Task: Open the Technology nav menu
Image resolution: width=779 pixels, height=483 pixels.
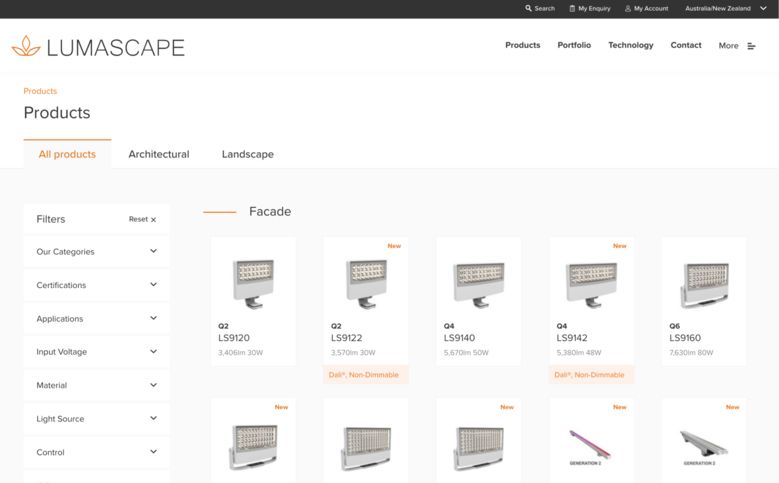Action: point(630,45)
